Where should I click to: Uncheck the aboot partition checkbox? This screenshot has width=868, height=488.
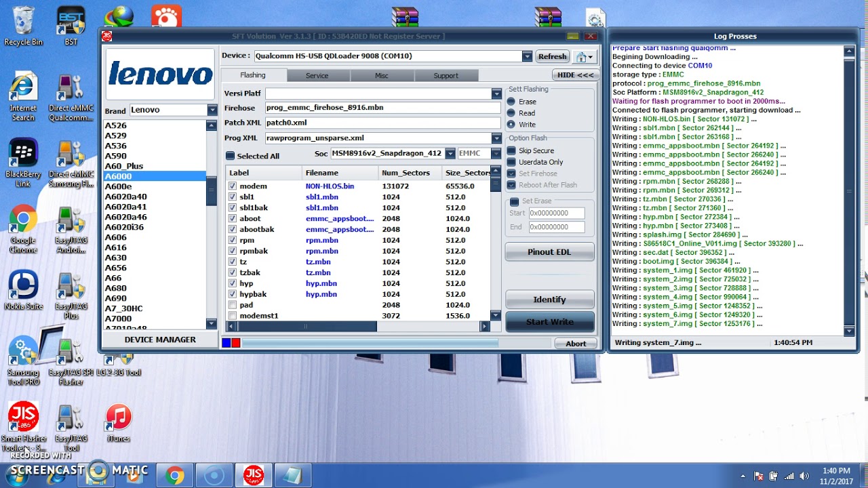[x=233, y=218]
